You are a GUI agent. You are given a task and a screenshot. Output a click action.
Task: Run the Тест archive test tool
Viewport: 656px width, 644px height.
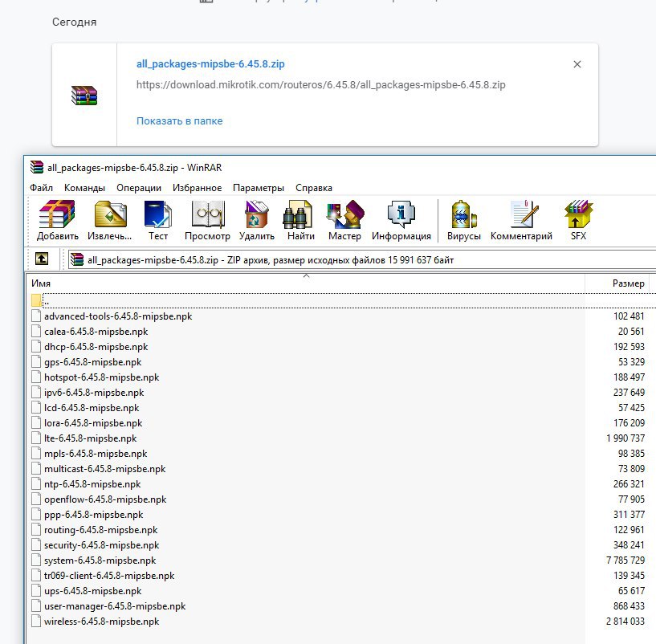click(x=158, y=220)
